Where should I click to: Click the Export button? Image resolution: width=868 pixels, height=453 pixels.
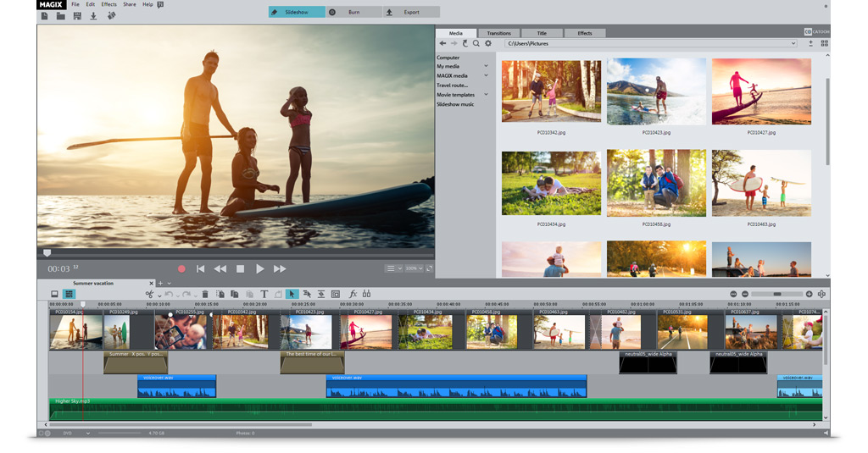(x=411, y=12)
